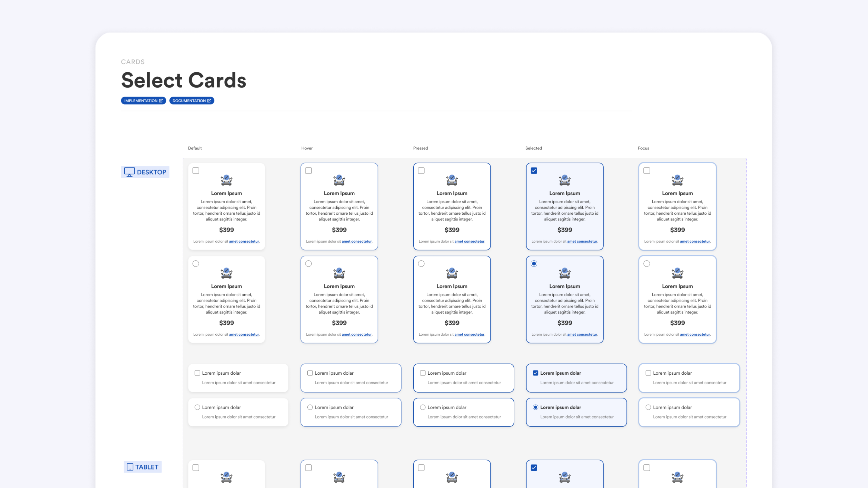Click selected radio in Selected compact card
Screen dimensions: 868x488
point(535,407)
